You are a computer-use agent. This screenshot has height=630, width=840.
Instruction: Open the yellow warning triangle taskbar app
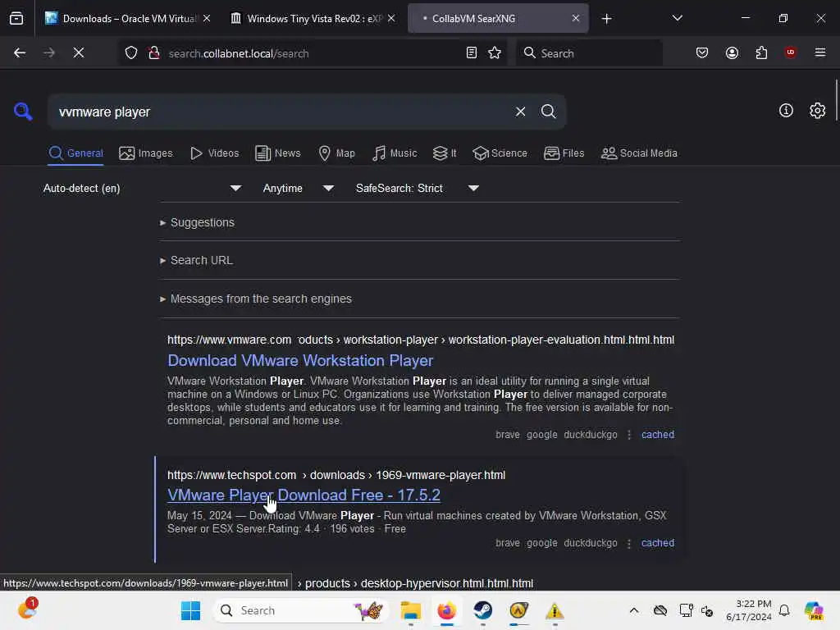pos(555,610)
